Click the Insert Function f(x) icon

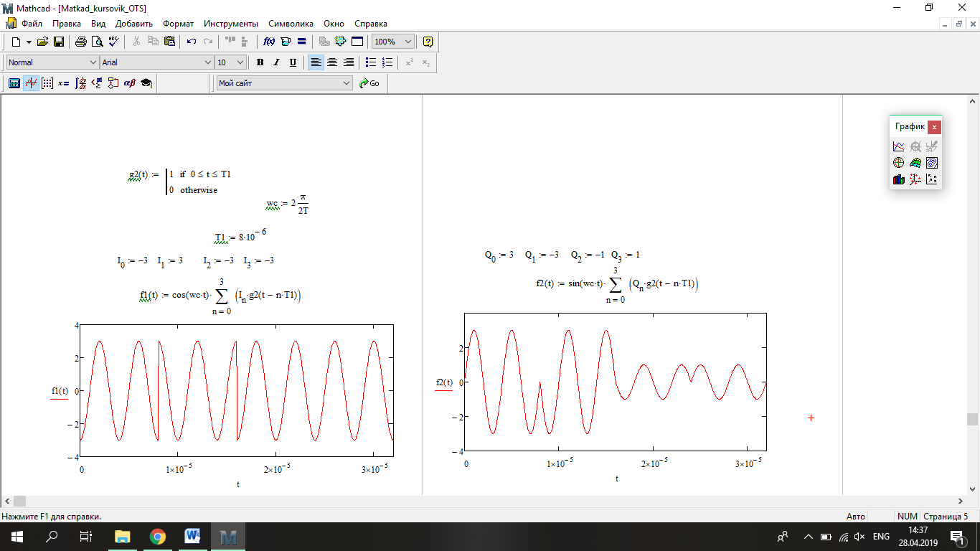[270, 42]
